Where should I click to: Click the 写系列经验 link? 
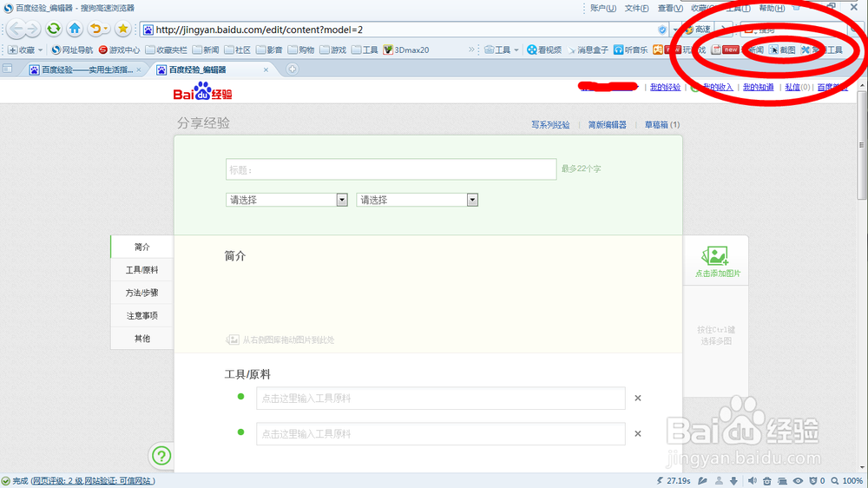click(550, 125)
